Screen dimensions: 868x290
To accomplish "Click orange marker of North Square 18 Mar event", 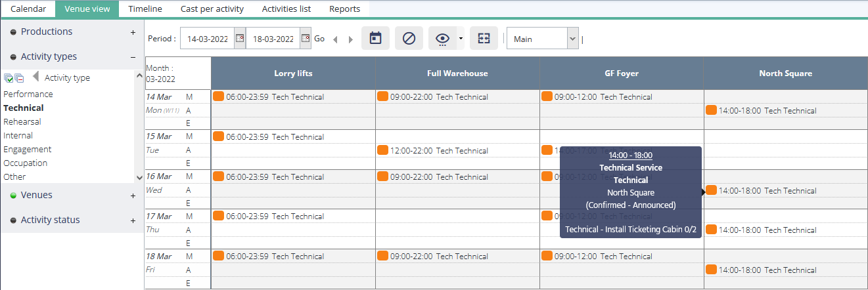I will (711, 269).
